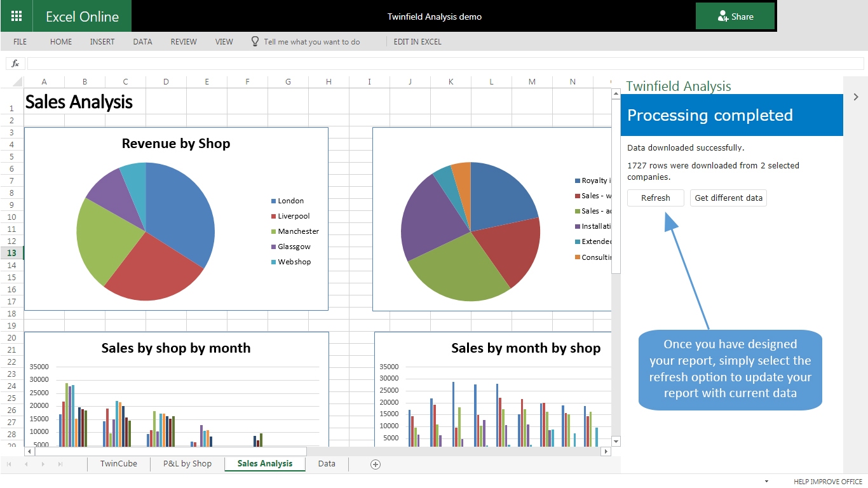The height and width of the screenshot is (488, 868).
Task: Click the London blue legend swatch
Action: click(273, 201)
